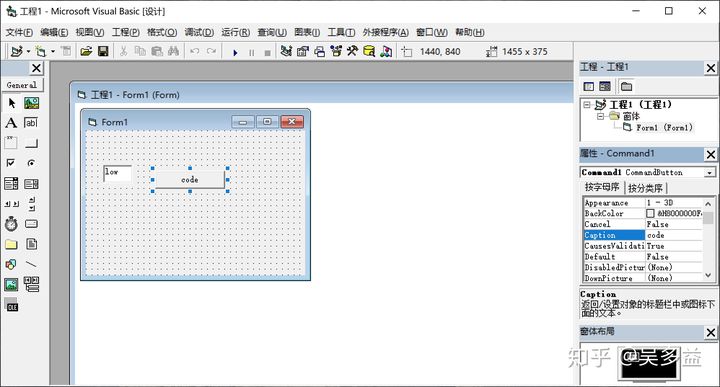
Task: Select the Line tool in toolbox
Action: (31, 264)
